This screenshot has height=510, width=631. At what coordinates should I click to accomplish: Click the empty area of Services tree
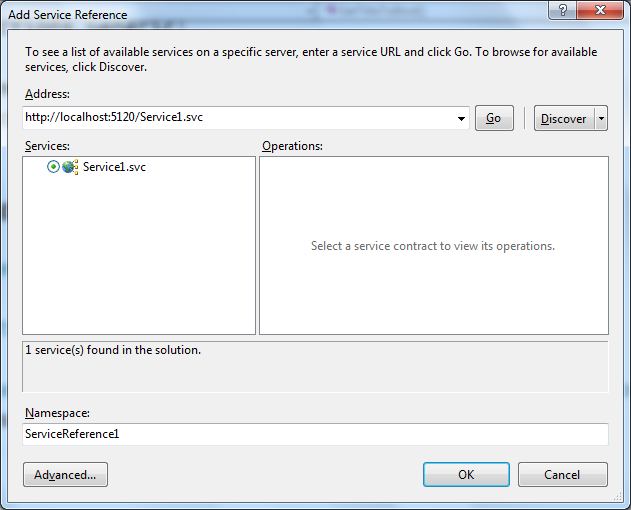(x=139, y=260)
